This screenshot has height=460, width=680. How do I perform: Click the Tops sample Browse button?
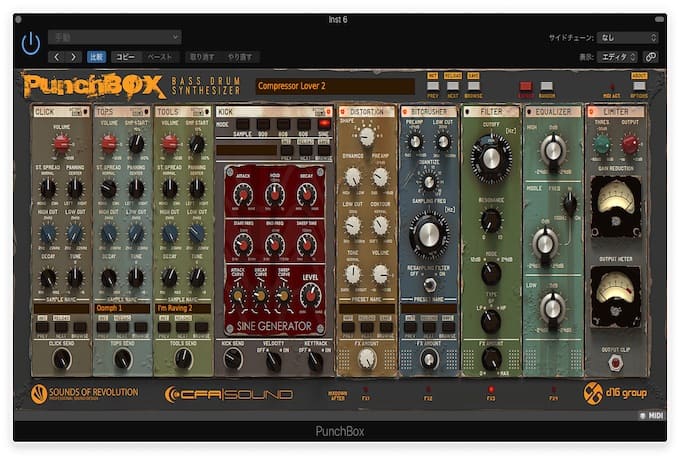coord(141,327)
